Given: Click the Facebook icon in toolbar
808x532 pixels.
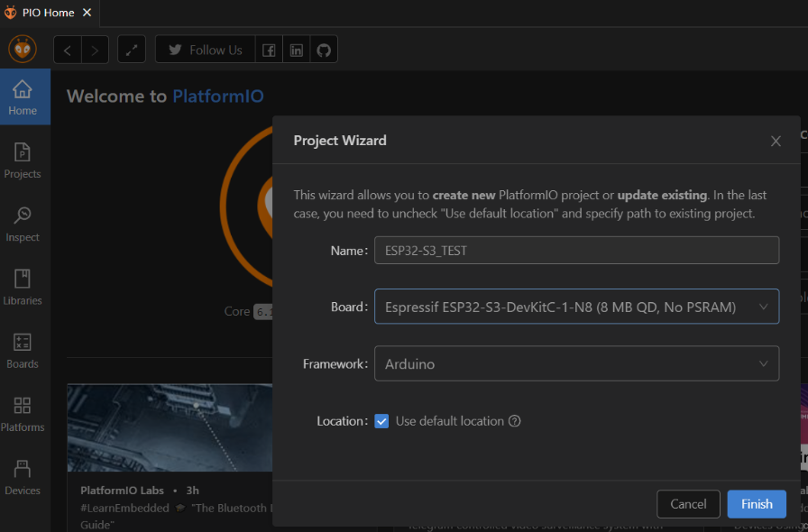Looking at the screenshot, I should coord(269,50).
